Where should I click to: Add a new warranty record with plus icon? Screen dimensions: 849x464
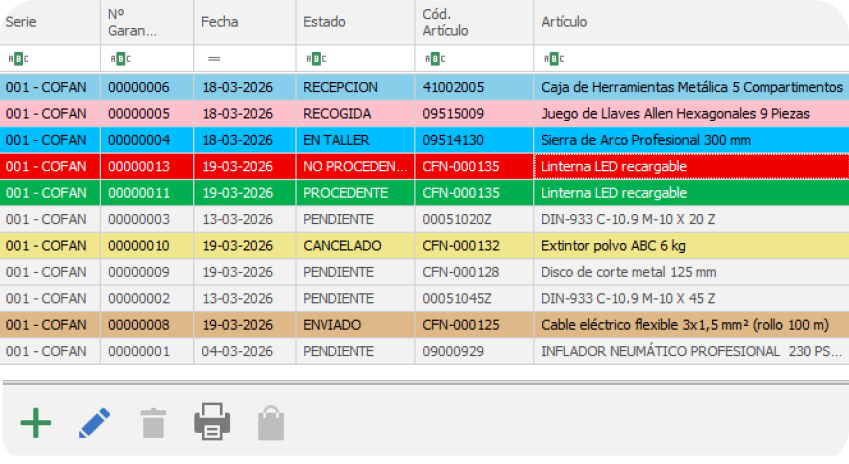36,423
